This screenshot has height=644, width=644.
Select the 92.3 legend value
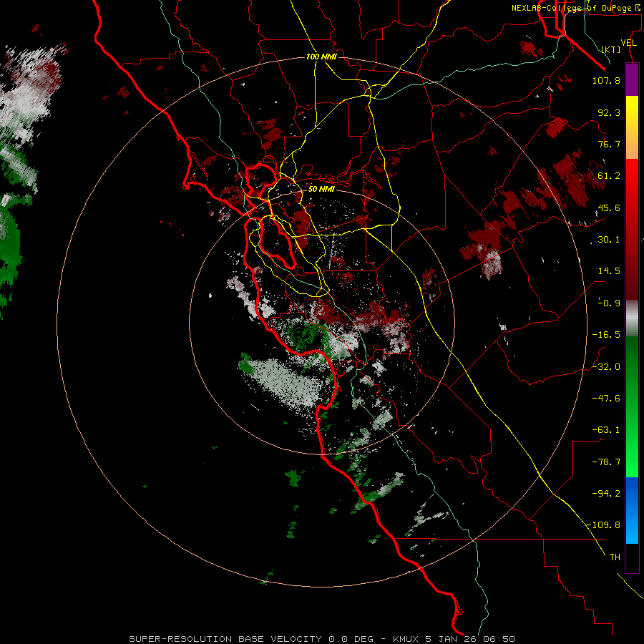[609, 112]
